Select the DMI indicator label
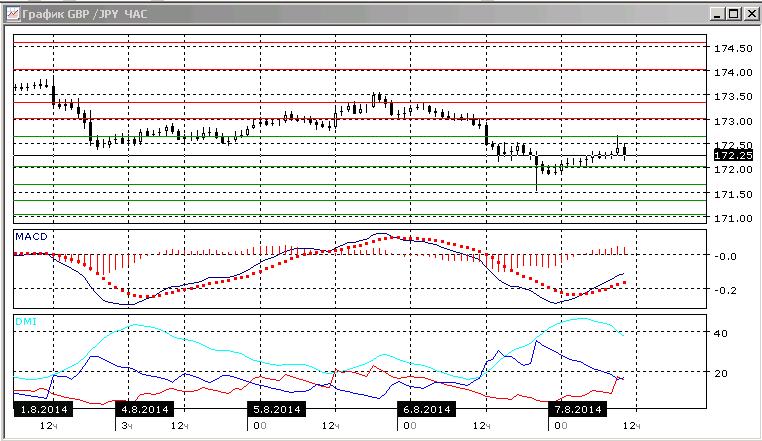The width and height of the screenshot is (762, 441). click(x=26, y=322)
